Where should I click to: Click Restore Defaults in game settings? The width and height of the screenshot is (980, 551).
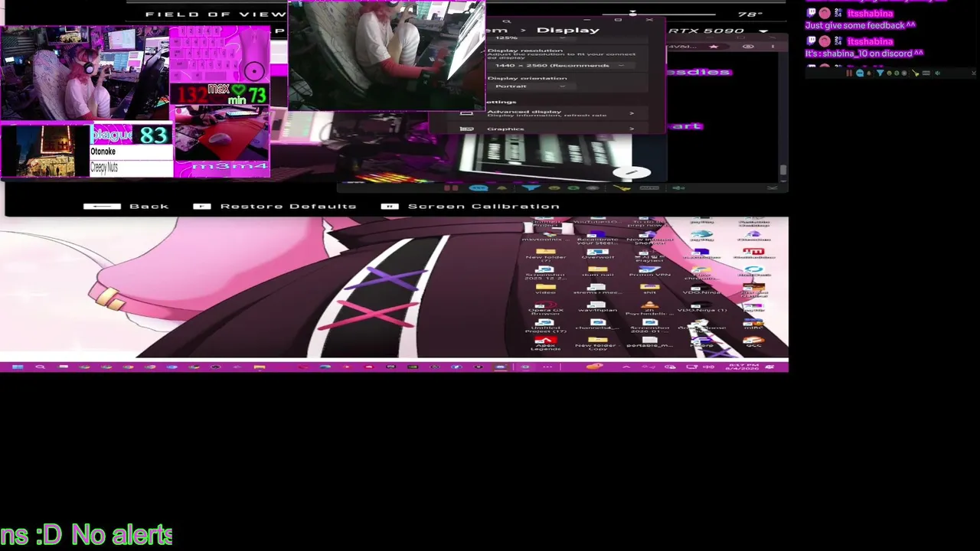[275, 206]
